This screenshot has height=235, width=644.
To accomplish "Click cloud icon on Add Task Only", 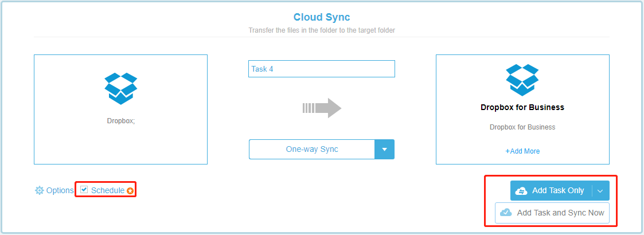I will pyautogui.click(x=521, y=191).
